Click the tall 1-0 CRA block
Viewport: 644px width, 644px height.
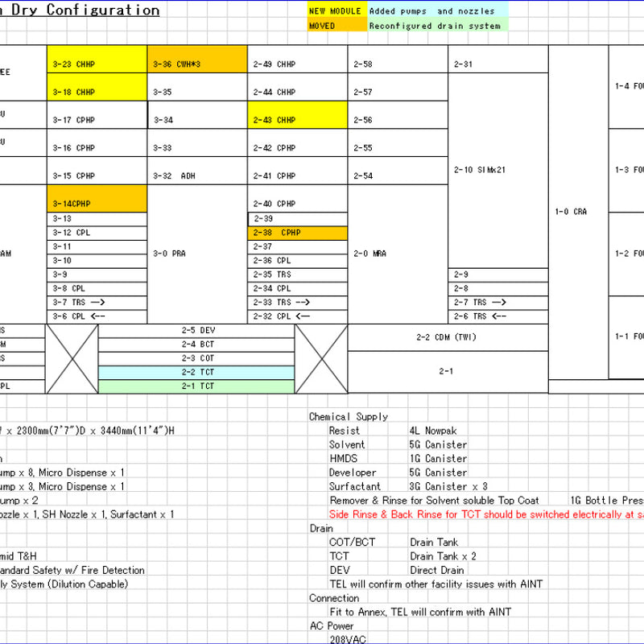coord(578,212)
